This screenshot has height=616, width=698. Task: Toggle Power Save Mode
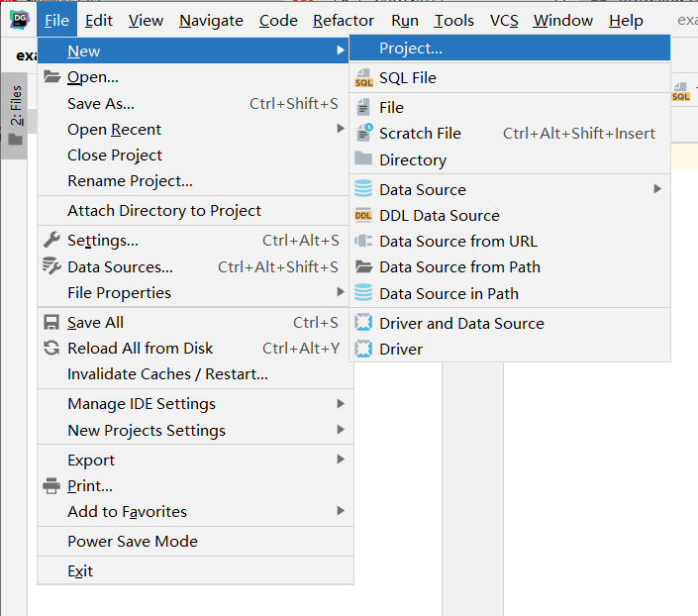(x=133, y=541)
